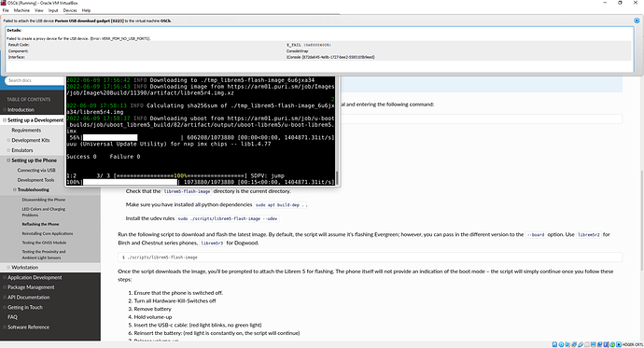Click the --board option code text
Image resolution: width=644 pixels, height=348 pixels.
[x=536, y=235]
